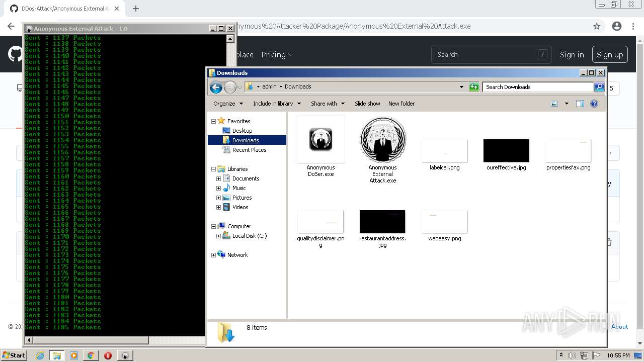
Task: Expand the Network tree node
Action: (213, 255)
